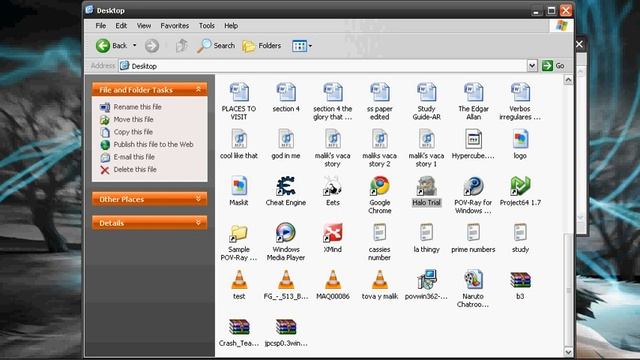Viewport: 640px width, 360px height.
Task: Click the Back navigation button
Action: pos(111,46)
